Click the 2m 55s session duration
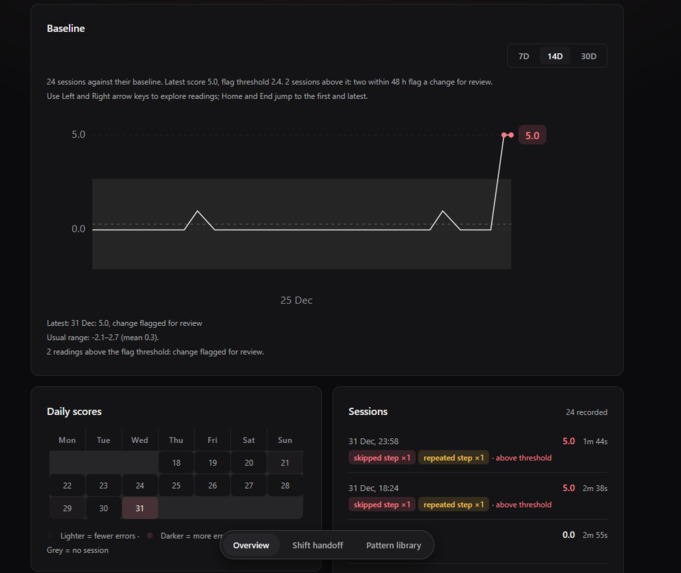The width and height of the screenshot is (681, 573). [x=595, y=535]
